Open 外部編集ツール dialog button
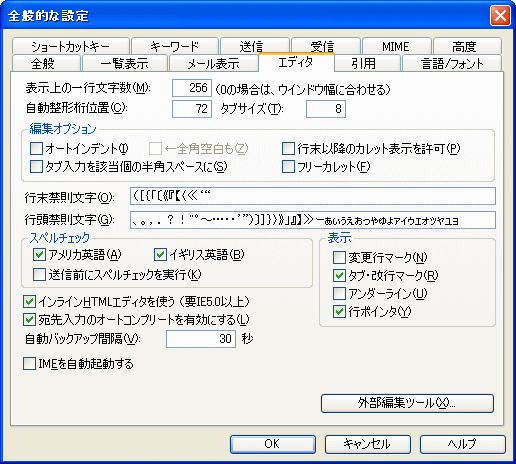 click(x=407, y=403)
